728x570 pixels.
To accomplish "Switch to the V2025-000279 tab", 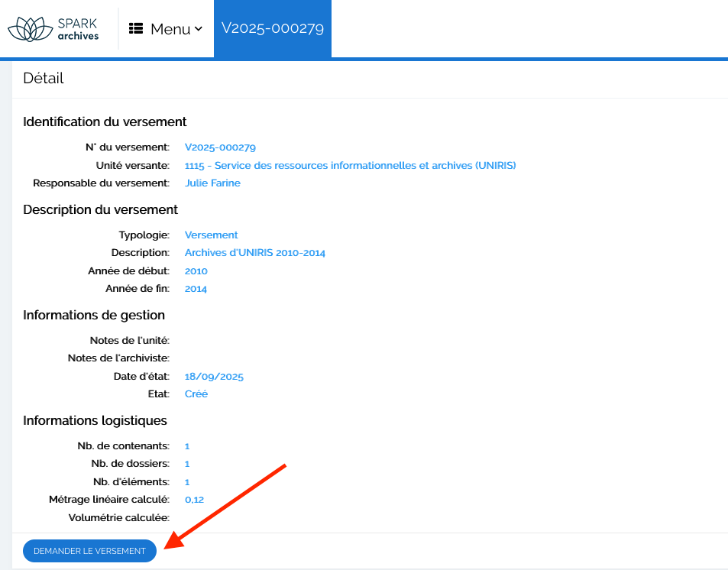I will 273,28.
